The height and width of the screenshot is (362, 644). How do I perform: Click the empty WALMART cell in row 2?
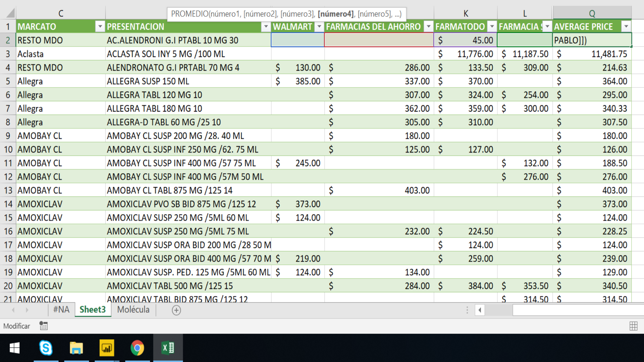[298, 40]
